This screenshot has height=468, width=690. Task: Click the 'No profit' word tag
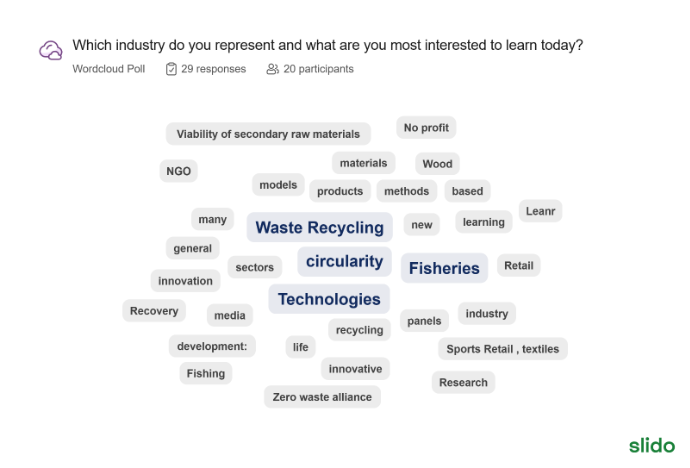pyautogui.click(x=426, y=128)
